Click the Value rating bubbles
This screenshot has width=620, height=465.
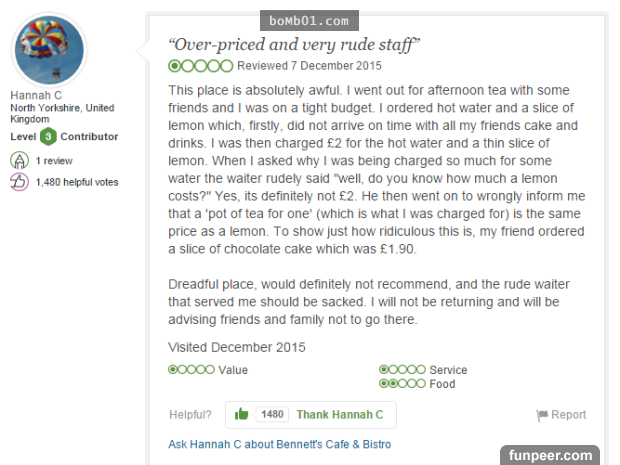pyautogui.click(x=192, y=370)
